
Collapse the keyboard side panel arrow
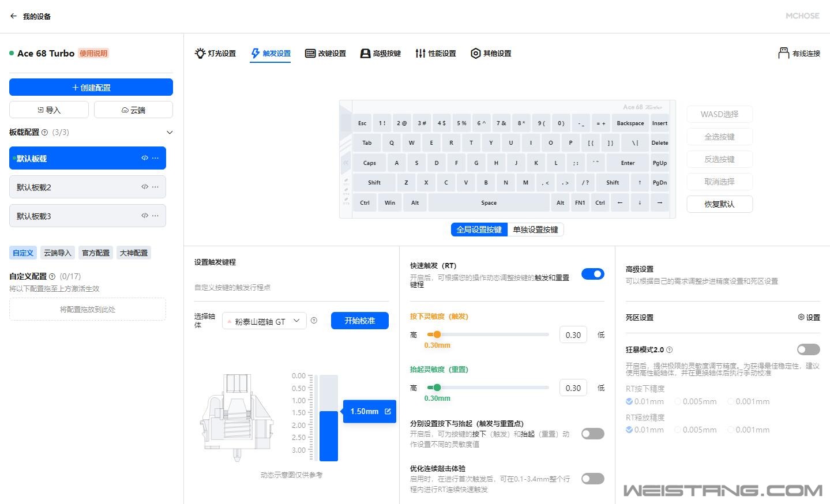(x=346, y=163)
